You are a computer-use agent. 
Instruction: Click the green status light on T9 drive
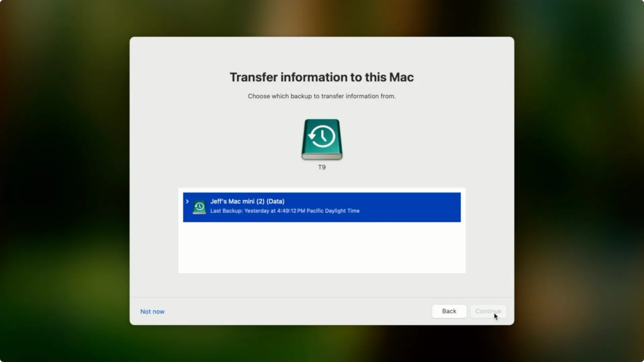(x=339, y=157)
